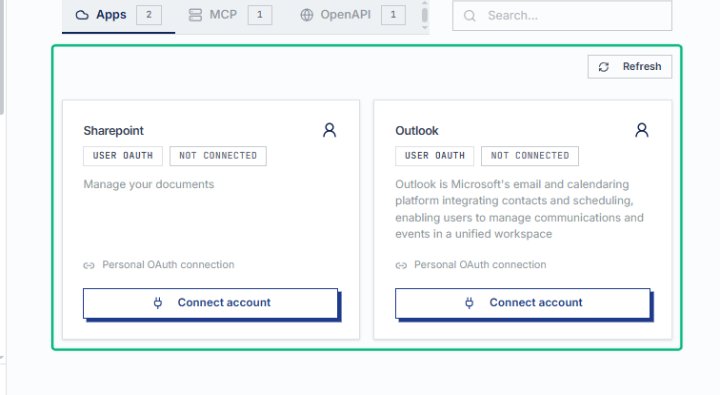Viewport: 720px width, 395px height.
Task: Click the server icon on MCP tab
Action: [x=195, y=15]
